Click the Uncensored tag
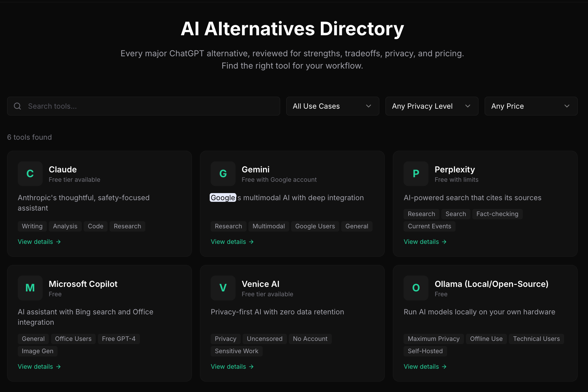The width and height of the screenshot is (588, 392). point(265,339)
